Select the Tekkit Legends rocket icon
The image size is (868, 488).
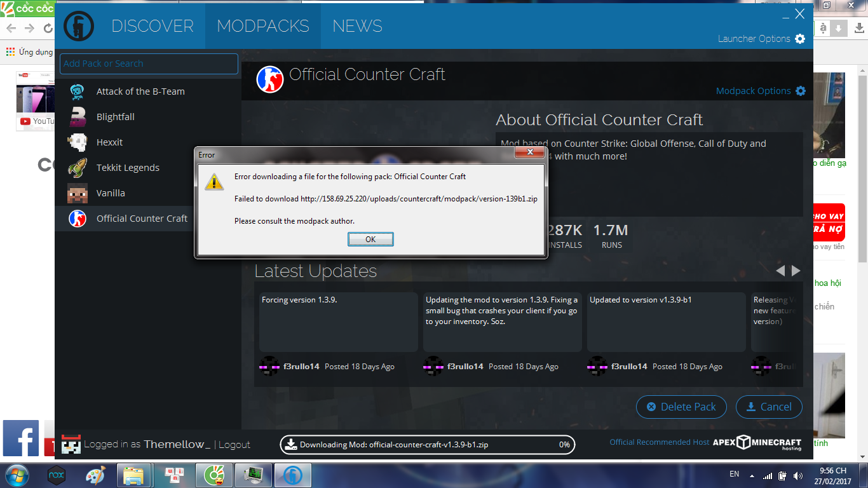coord(78,168)
